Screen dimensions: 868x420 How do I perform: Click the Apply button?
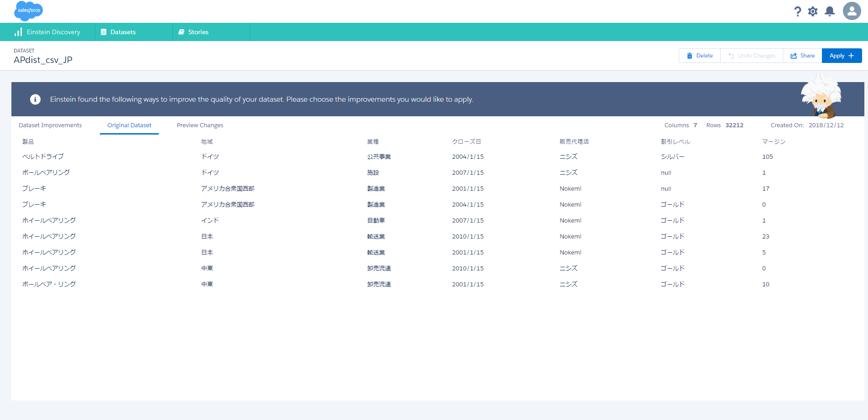pyautogui.click(x=842, y=56)
